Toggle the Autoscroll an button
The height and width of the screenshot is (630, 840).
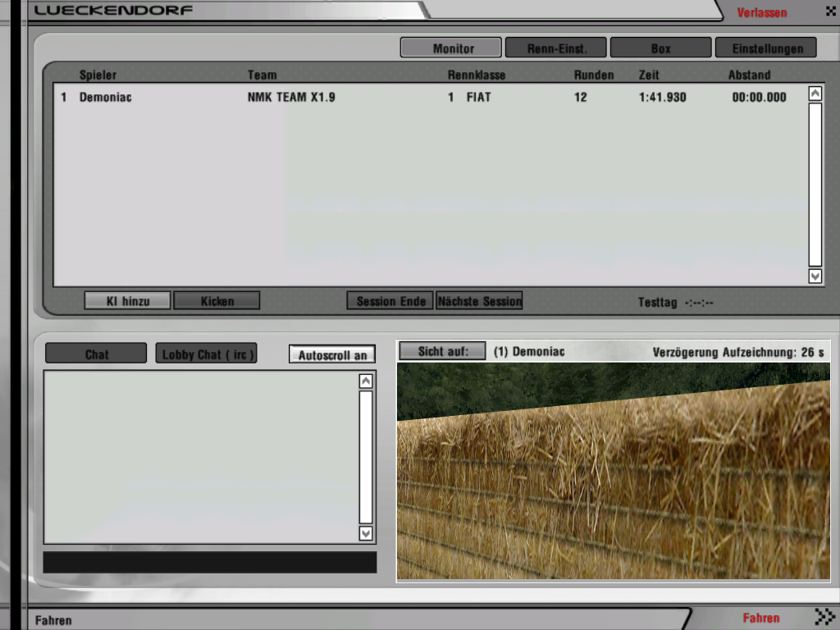(332, 354)
